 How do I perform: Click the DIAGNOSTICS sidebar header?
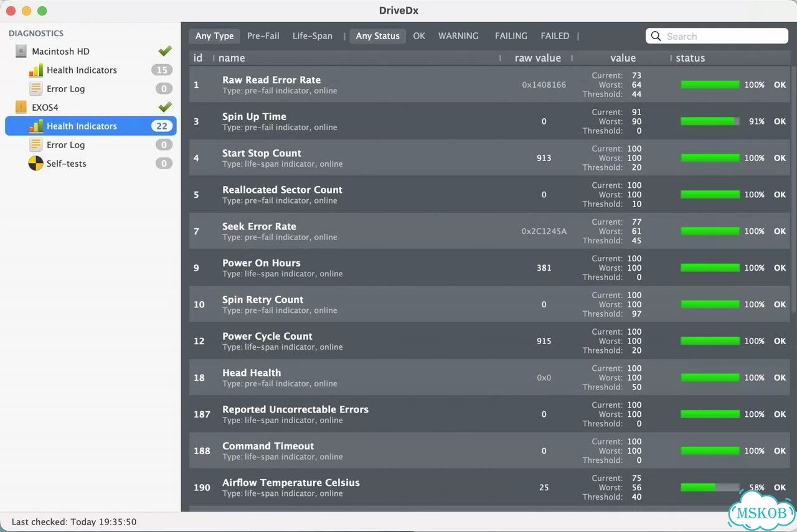[36, 34]
